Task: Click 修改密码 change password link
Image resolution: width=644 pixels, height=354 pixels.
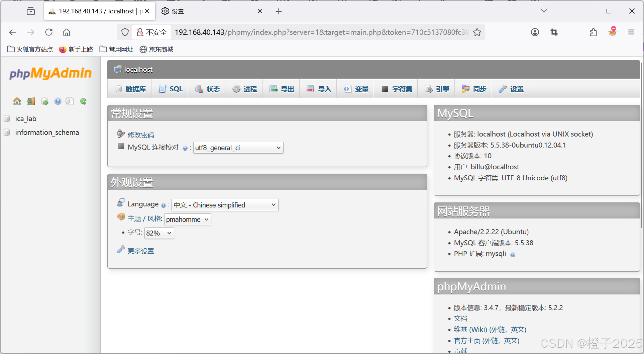Action: click(x=141, y=135)
